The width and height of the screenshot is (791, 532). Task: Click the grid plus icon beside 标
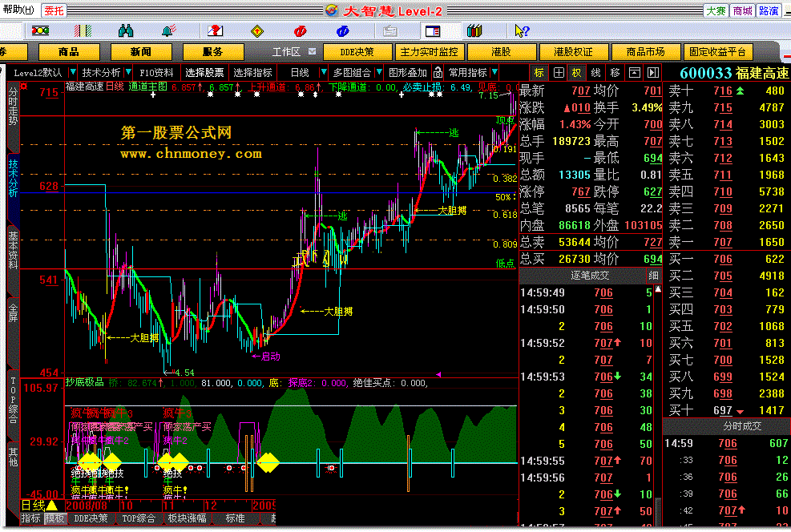[559, 73]
